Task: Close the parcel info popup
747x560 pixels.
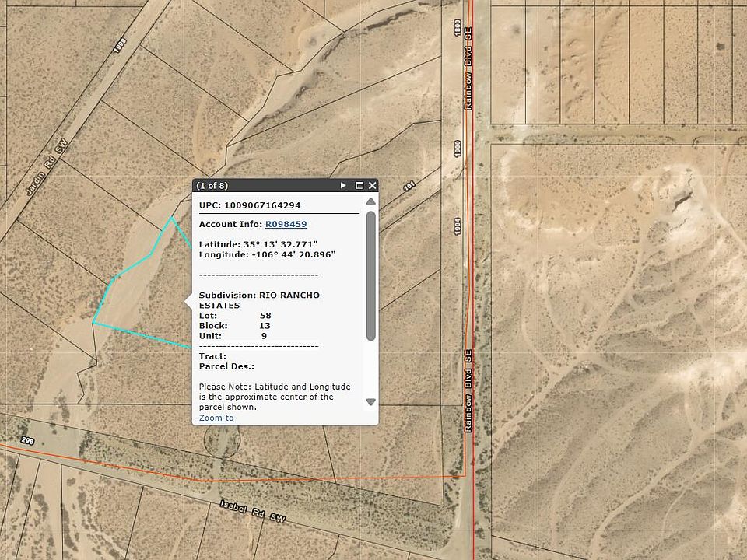Action: tap(373, 185)
